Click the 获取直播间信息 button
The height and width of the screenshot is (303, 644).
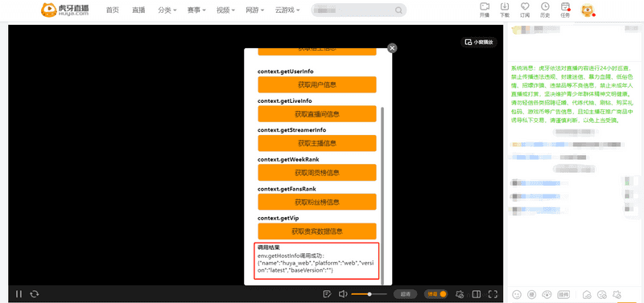317,114
